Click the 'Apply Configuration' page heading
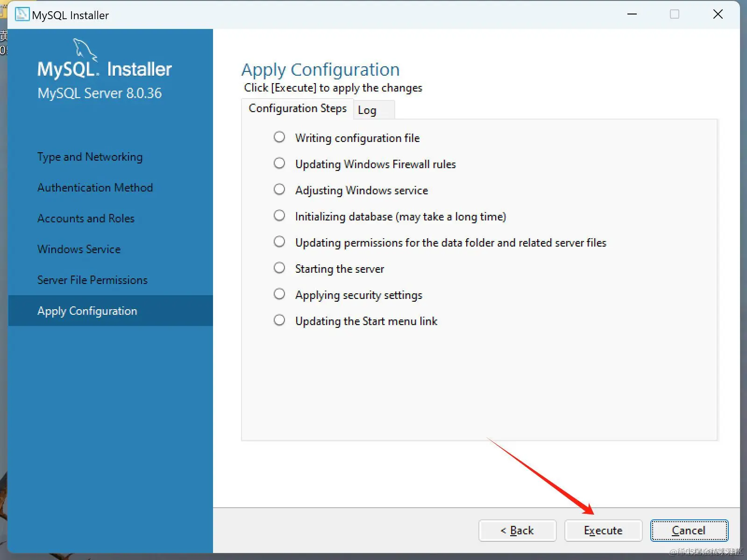The height and width of the screenshot is (560, 747). click(320, 70)
